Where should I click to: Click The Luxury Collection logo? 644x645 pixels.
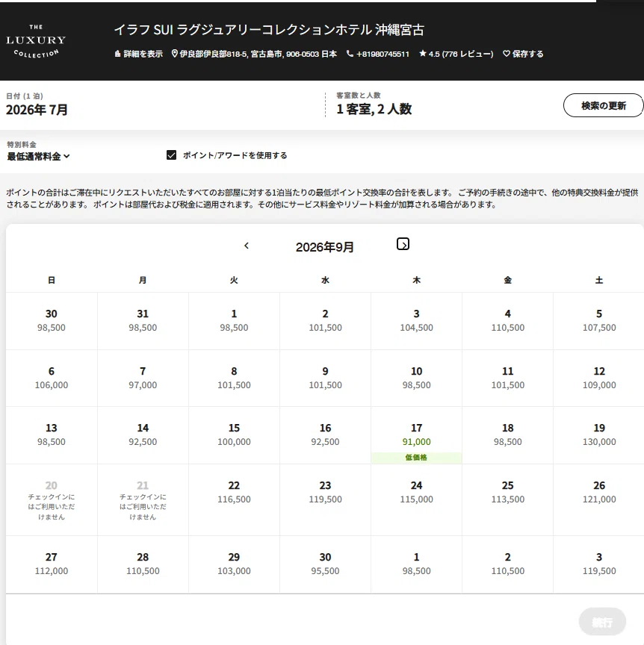point(36,41)
